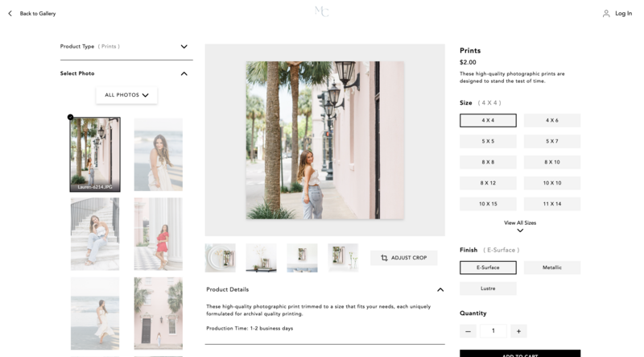Collapse the Product Details section
Image resolution: width=644 pixels, height=357 pixels.
tap(440, 289)
